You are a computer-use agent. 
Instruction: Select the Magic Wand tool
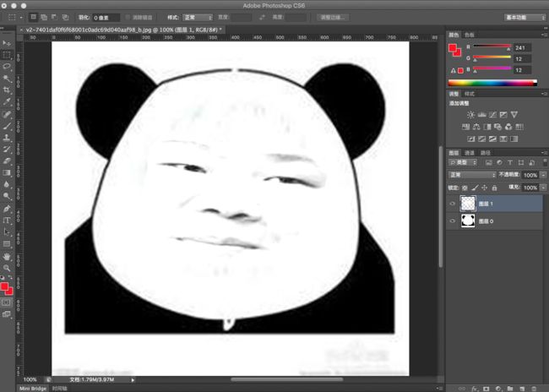[x=7, y=79]
